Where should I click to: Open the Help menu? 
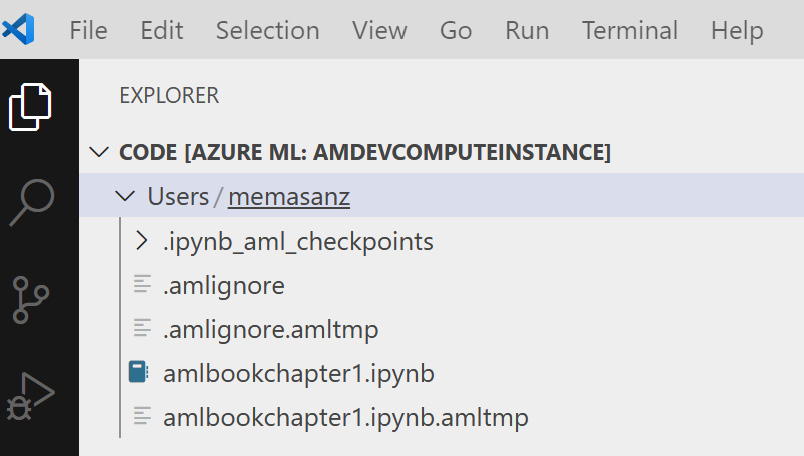click(737, 31)
